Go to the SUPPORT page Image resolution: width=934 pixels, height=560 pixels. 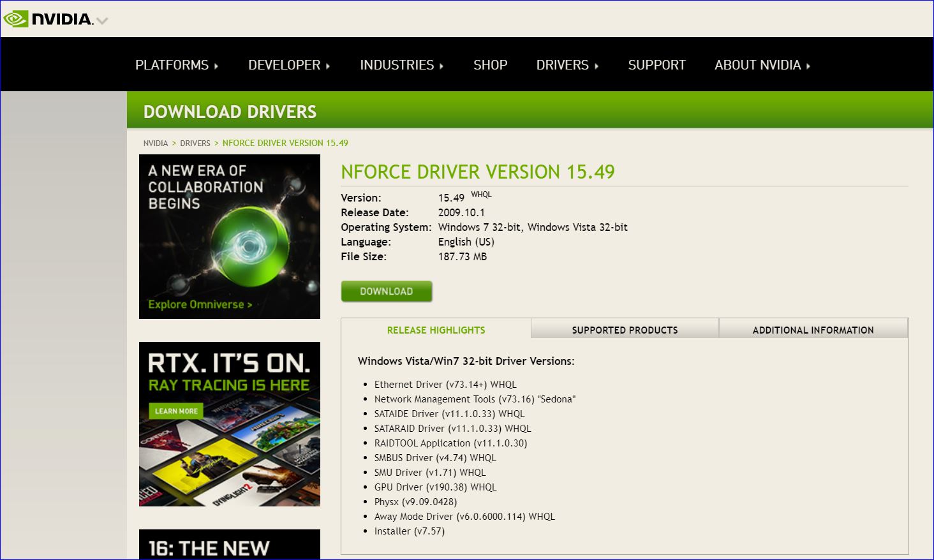click(x=656, y=65)
